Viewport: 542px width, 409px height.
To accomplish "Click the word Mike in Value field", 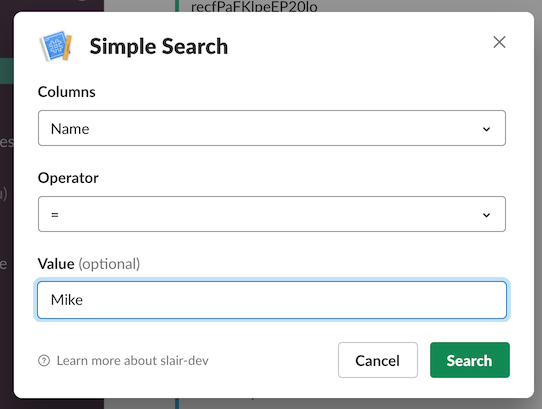I will click(x=67, y=300).
